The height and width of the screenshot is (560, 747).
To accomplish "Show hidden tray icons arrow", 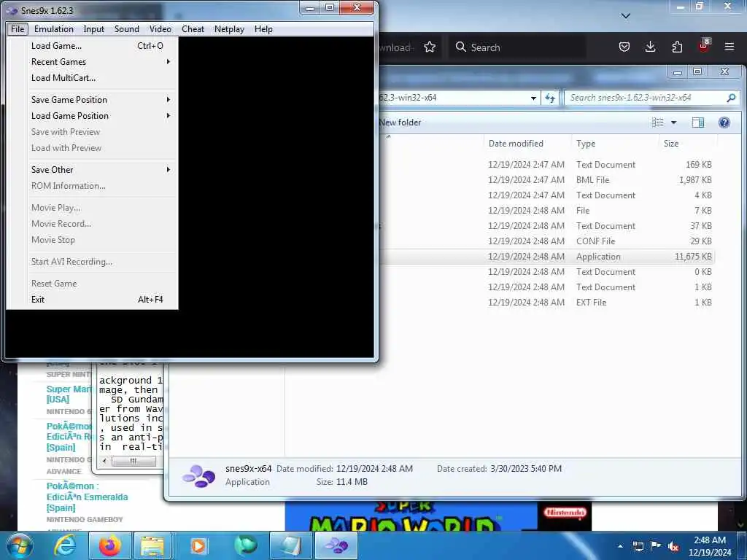I will point(620,546).
